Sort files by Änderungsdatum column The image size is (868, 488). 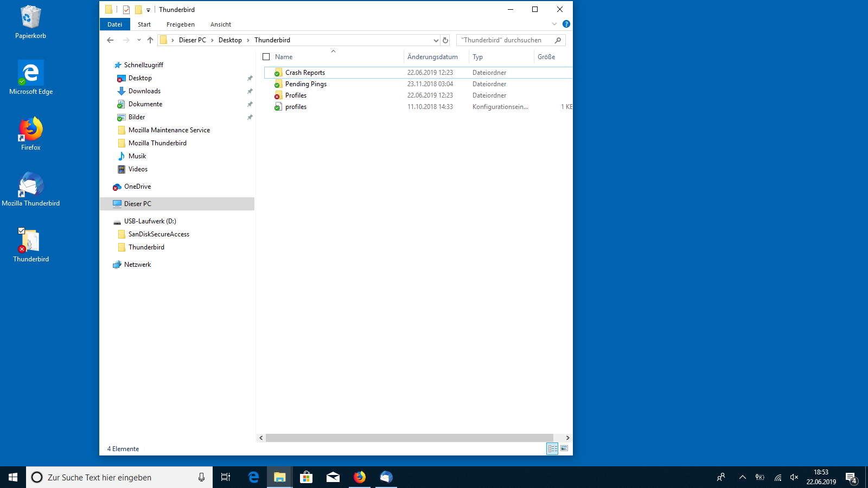432,57
